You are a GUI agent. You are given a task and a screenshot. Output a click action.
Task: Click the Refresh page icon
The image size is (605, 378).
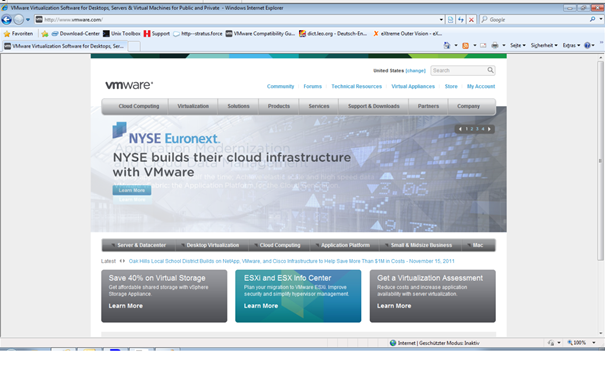tap(461, 19)
